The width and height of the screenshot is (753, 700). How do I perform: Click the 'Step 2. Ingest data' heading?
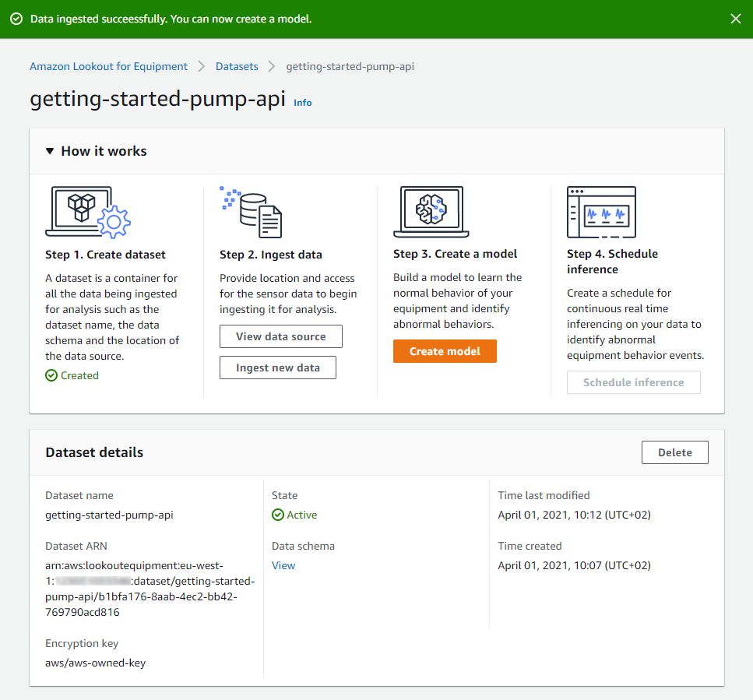[x=271, y=255]
